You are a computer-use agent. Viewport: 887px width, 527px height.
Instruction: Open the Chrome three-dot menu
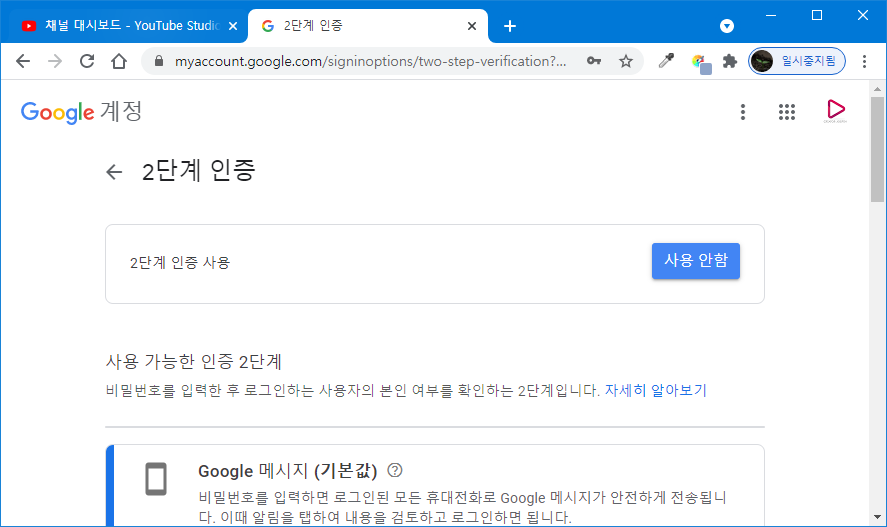tap(864, 61)
